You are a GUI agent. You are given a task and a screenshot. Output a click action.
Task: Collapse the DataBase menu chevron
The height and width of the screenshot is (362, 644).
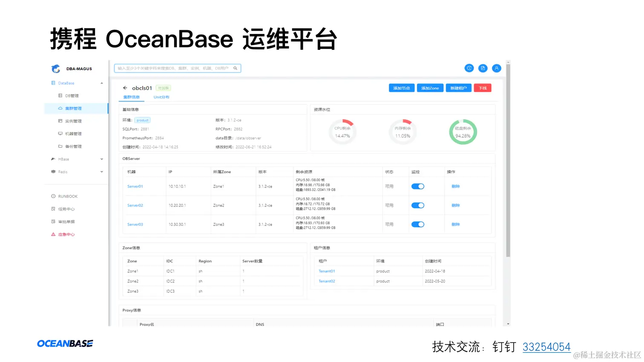102,83
